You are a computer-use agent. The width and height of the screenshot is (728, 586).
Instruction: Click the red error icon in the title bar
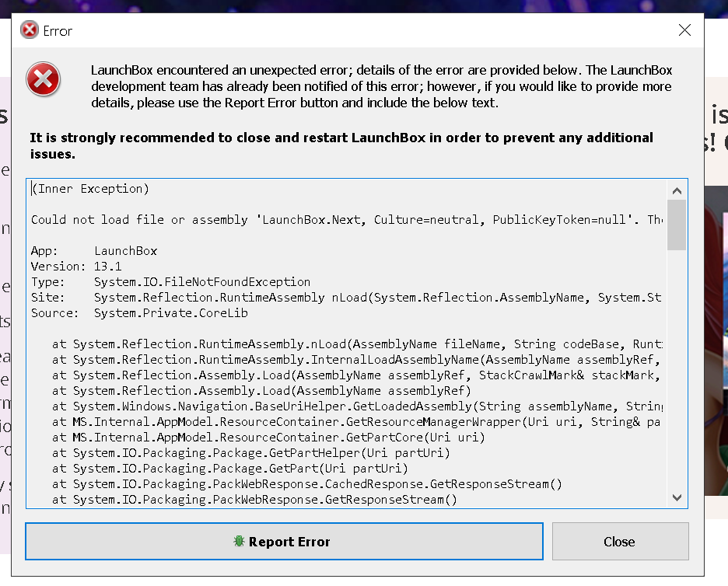click(30, 30)
